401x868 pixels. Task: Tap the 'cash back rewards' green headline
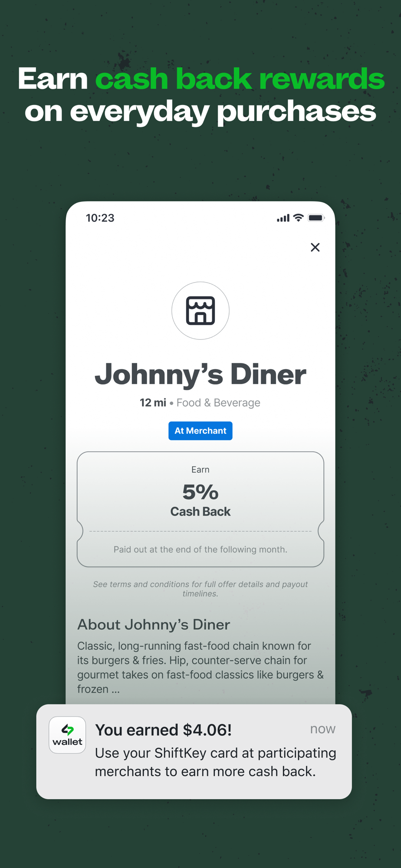click(240, 79)
